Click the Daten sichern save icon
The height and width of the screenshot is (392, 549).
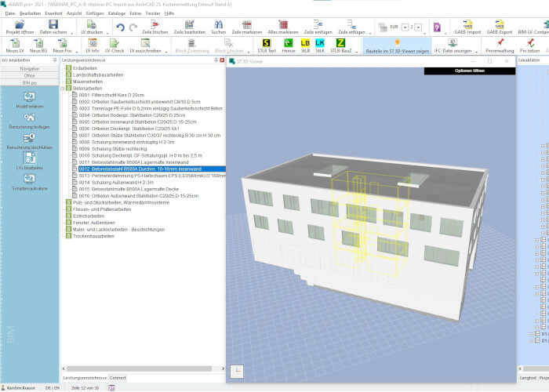[53, 24]
